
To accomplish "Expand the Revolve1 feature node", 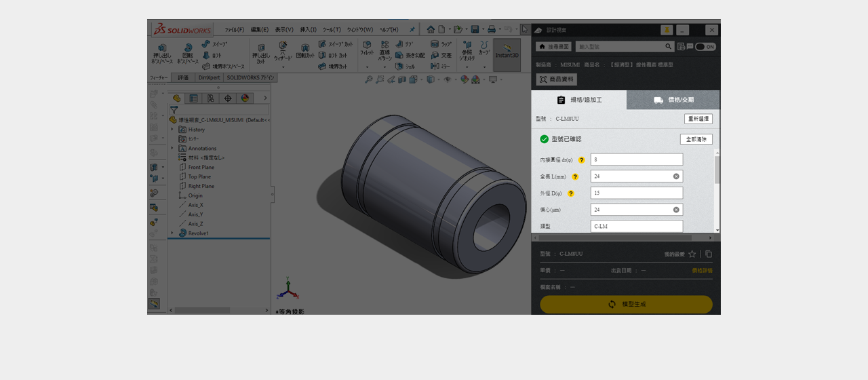I will (172, 233).
